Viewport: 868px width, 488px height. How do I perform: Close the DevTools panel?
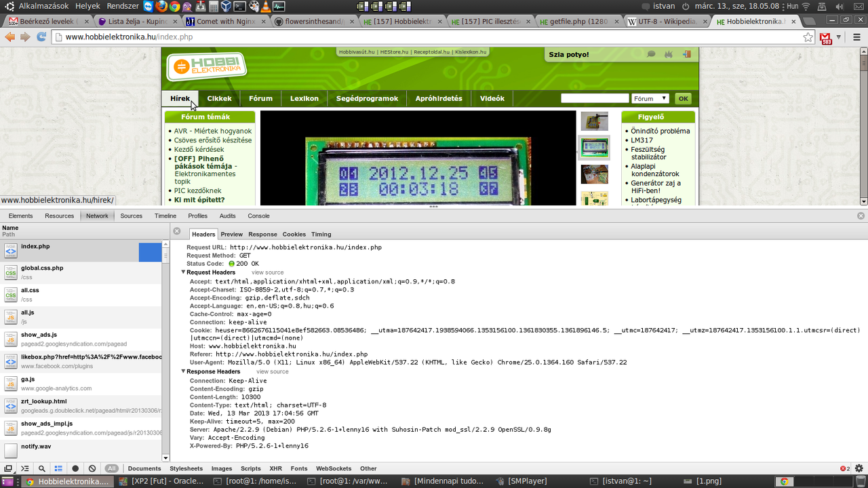click(x=861, y=216)
